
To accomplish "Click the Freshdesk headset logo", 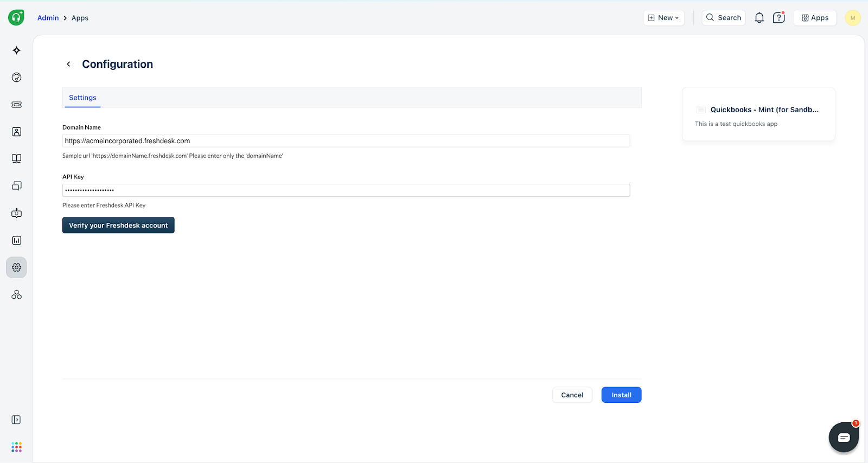I will pyautogui.click(x=16, y=17).
